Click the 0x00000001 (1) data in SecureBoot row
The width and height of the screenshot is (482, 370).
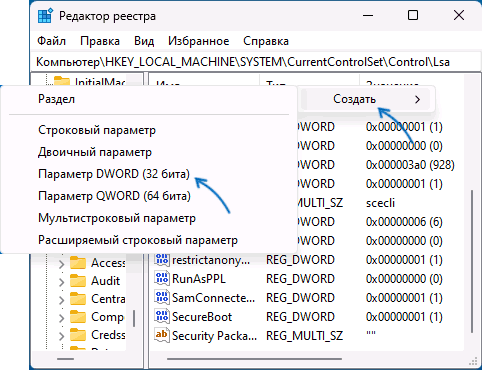pos(404,317)
